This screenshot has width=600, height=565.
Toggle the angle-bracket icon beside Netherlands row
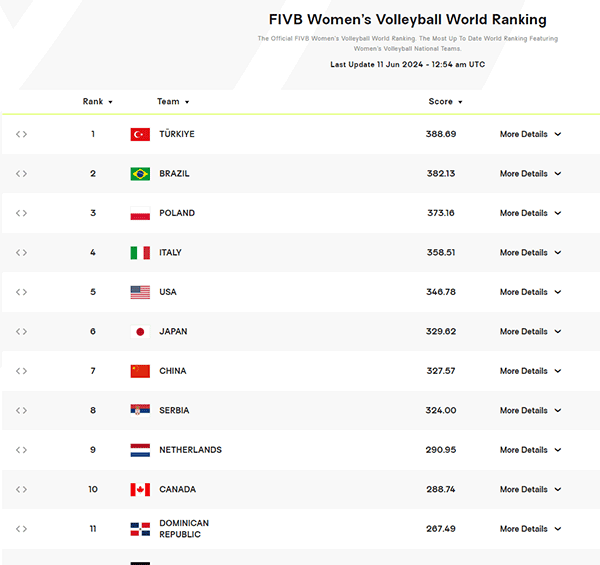[21, 450]
